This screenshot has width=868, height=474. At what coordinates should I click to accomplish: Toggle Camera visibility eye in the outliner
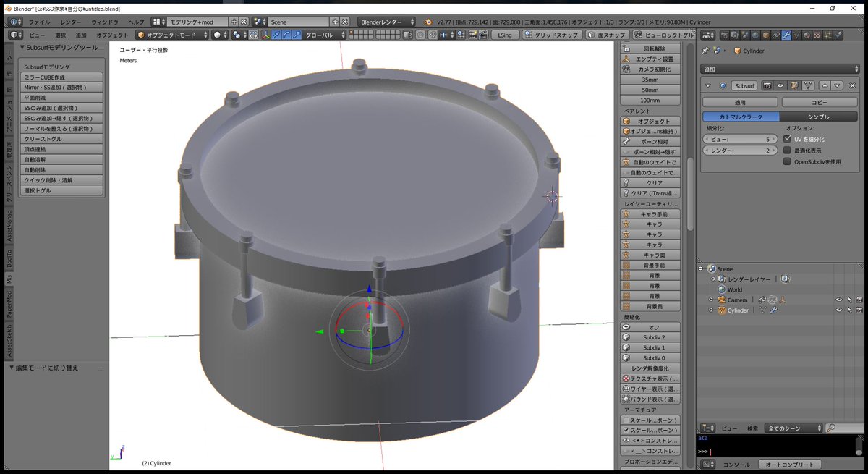click(839, 300)
